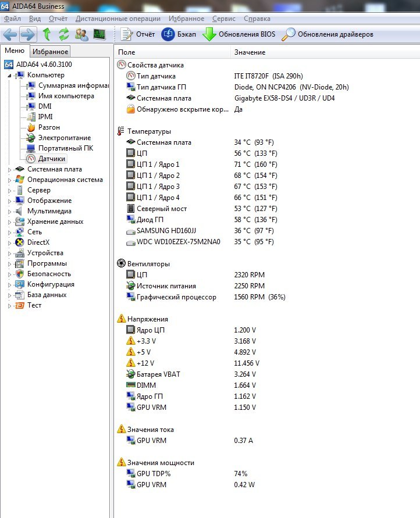Expand the Хранение данных tree node

coord(9,222)
